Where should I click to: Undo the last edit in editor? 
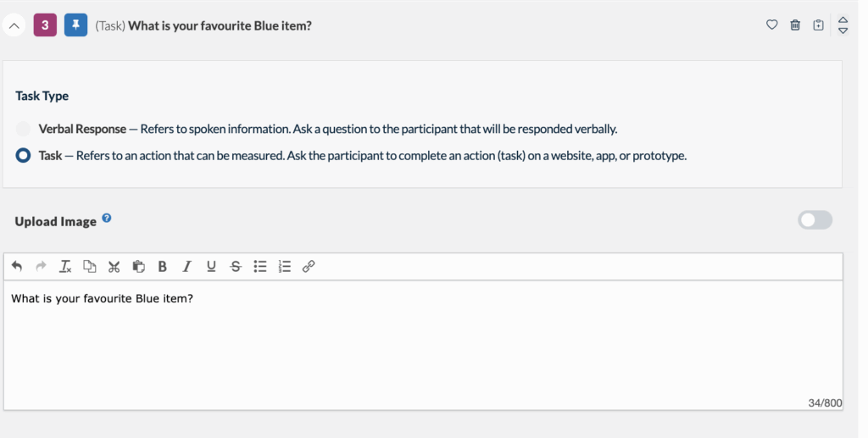(17, 267)
